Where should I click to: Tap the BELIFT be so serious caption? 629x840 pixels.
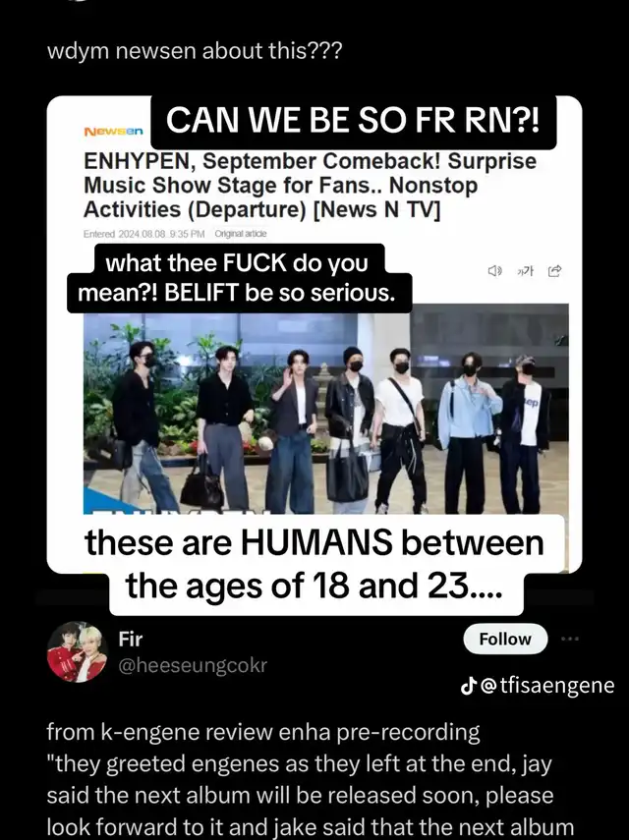239,278
